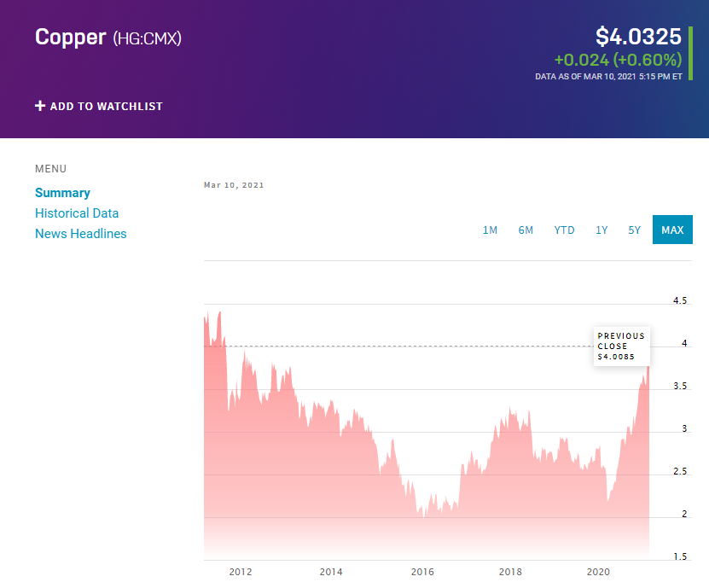Screen dimensions: 709x588
Task: Click the 2014 x-axis label
Action: (x=331, y=572)
